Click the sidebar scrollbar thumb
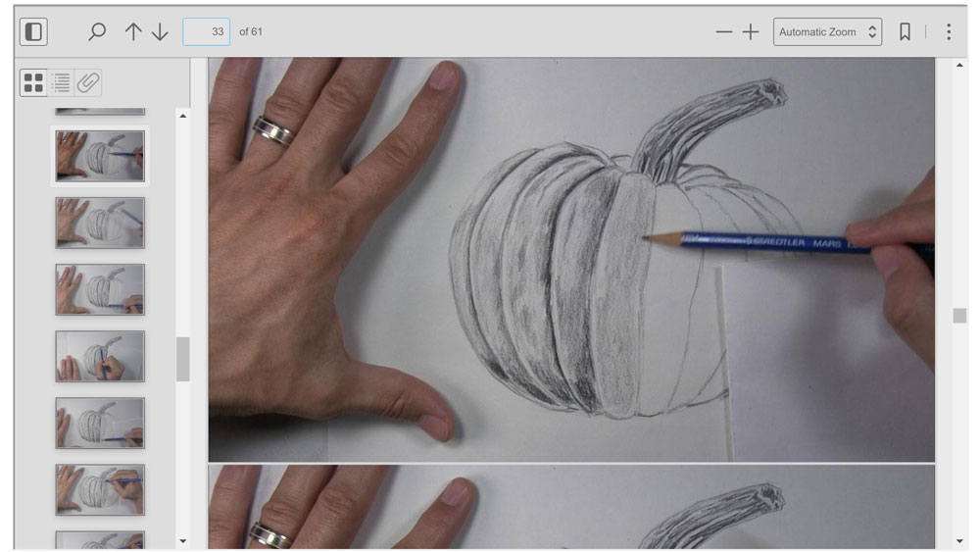 click(x=182, y=359)
